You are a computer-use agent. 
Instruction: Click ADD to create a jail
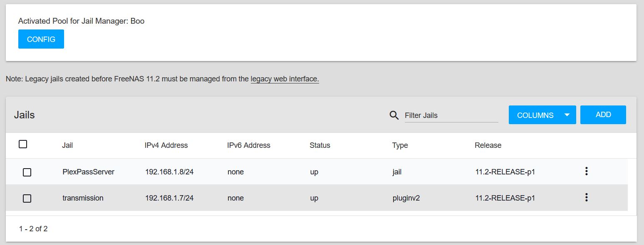(x=603, y=115)
